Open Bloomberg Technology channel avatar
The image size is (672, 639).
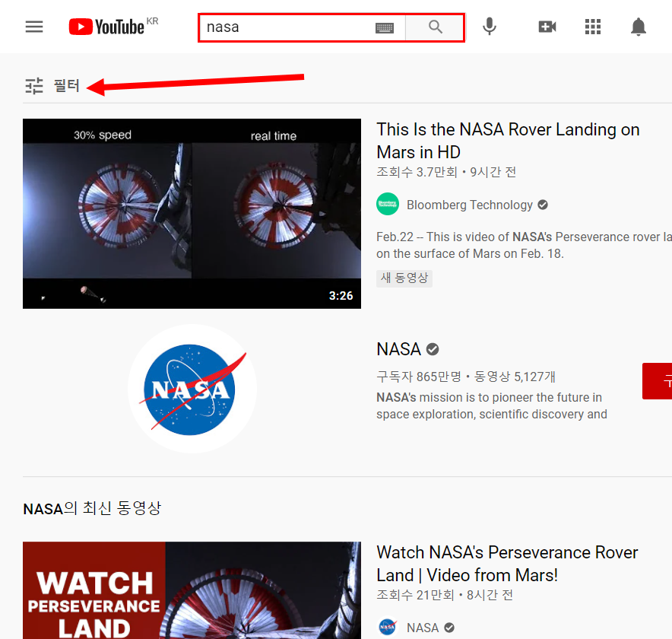pos(388,204)
